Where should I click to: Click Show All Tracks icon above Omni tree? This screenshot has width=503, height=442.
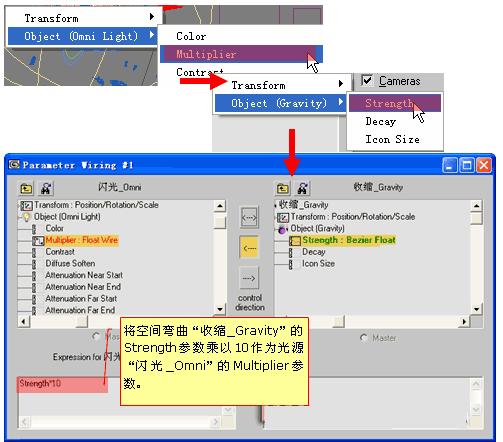point(26,189)
